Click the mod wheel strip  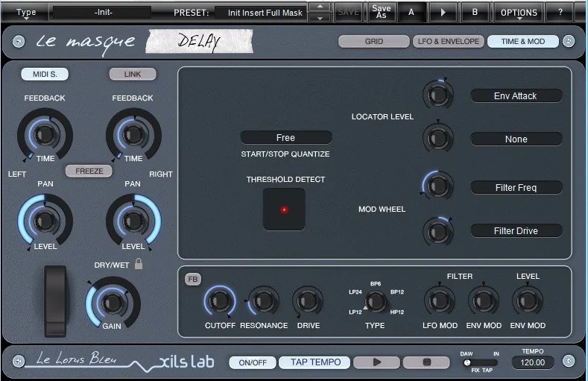(x=55, y=301)
